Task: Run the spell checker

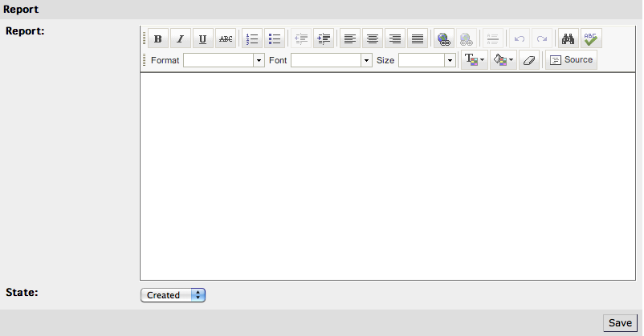Action: (x=591, y=38)
